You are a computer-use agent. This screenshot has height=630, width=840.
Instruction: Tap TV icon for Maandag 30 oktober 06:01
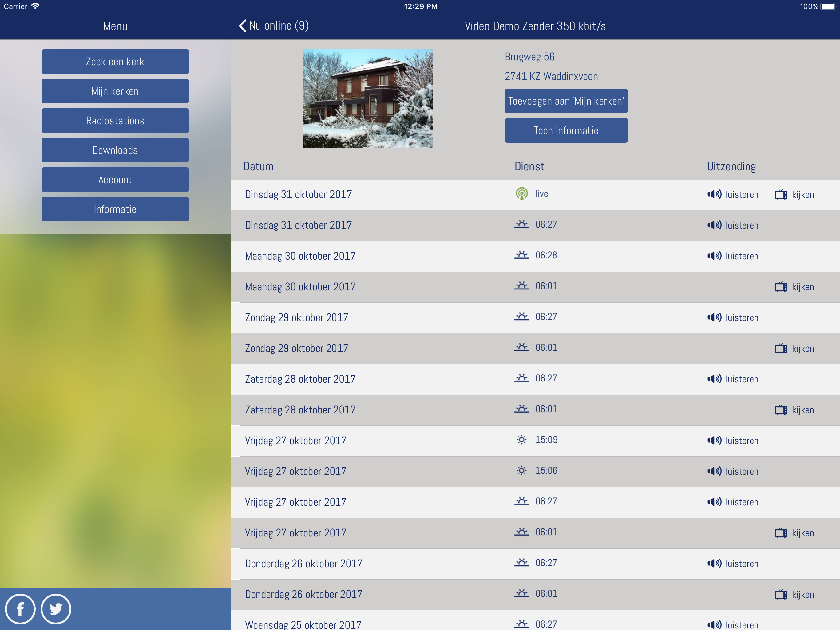pyautogui.click(x=781, y=287)
